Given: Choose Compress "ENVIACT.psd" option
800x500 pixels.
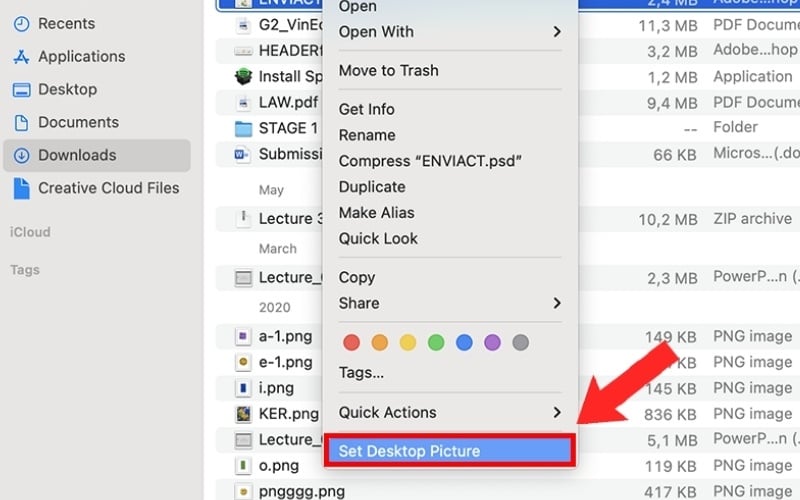Looking at the screenshot, I should pyautogui.click(x=430, y=161).
